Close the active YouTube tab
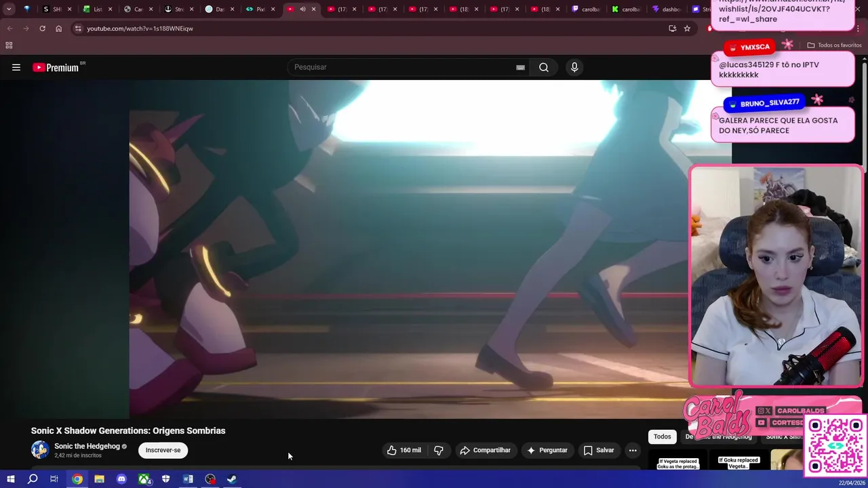The image size is (868, 488). point(313,9)
